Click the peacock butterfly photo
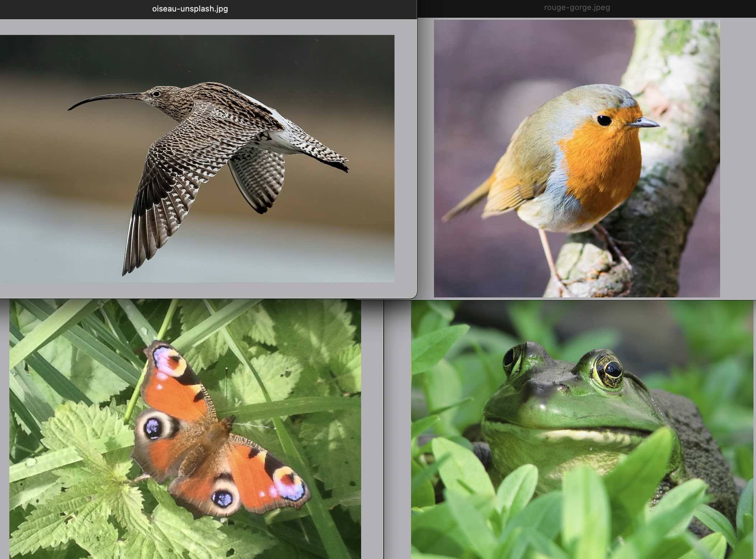756x559 pixels. [x=185, y=429]
